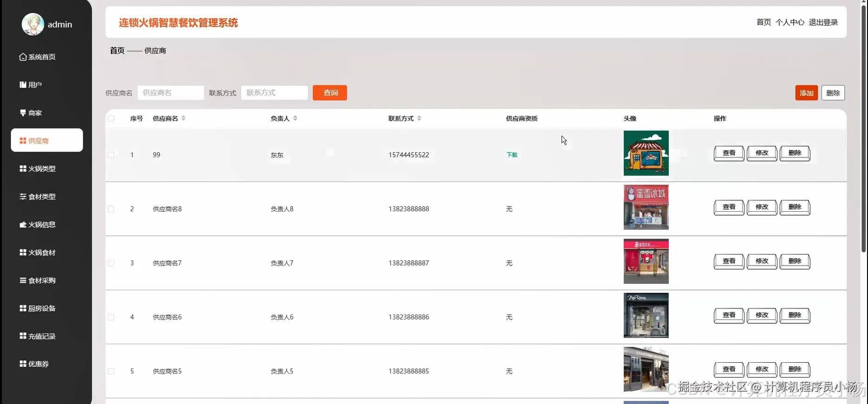Click the orange 添加 button

pyautogui.click(x=806, y=93)
